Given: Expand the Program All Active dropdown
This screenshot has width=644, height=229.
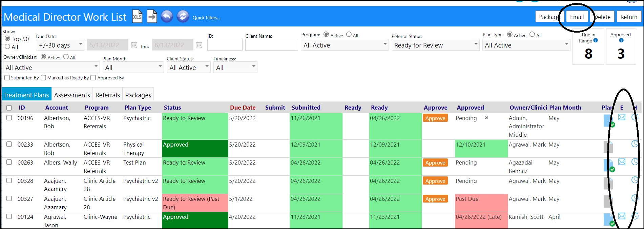Looking at the screenshot, I should (345, 45).
